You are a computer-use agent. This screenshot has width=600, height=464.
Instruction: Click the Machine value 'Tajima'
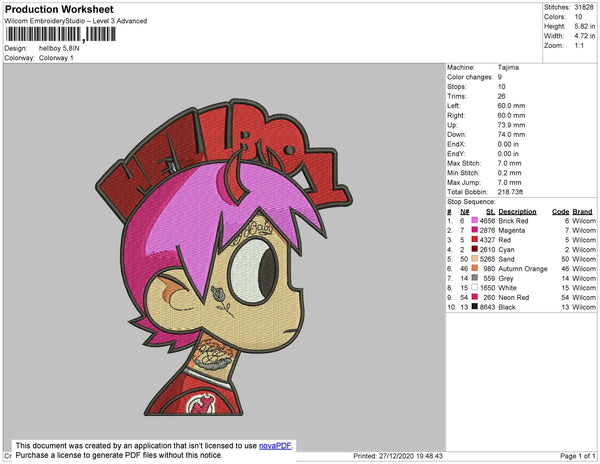click(x=508, y=67)
